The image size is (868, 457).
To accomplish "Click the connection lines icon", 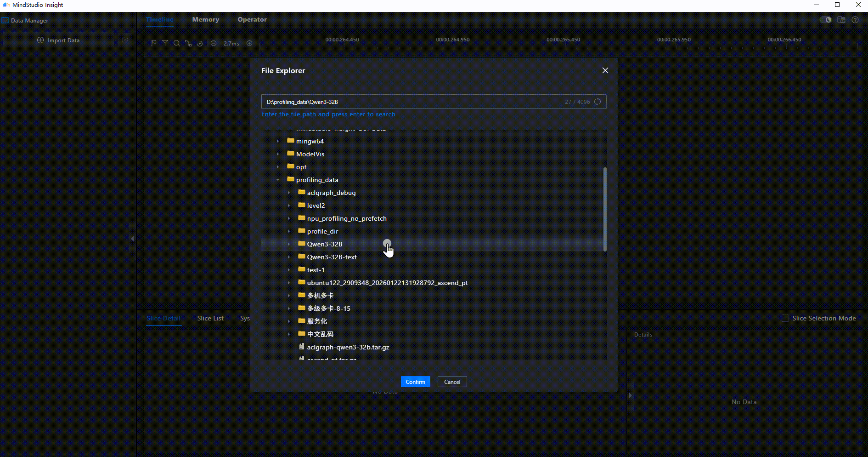I will [188, 43].
